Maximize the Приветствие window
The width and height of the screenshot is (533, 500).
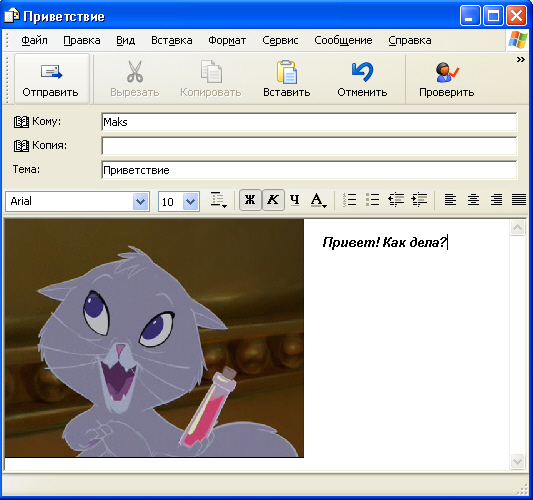coord(493,16)
